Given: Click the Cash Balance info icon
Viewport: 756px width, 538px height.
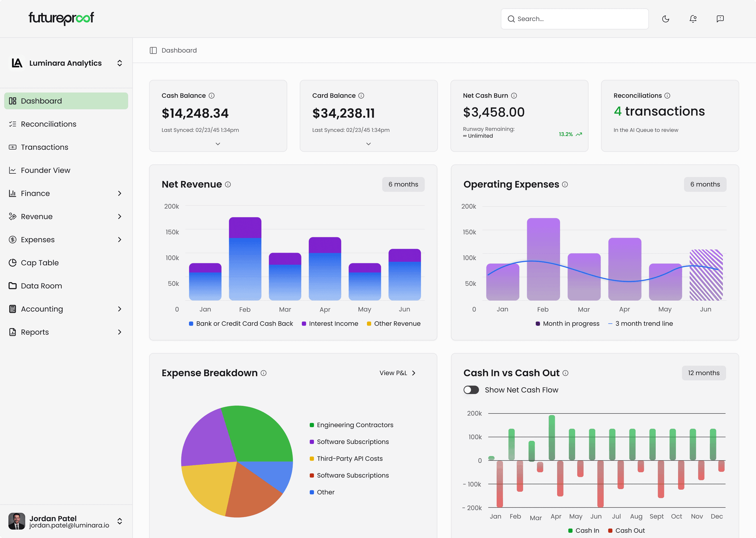Looking at the screenshot, I should [x=211, y=95].
